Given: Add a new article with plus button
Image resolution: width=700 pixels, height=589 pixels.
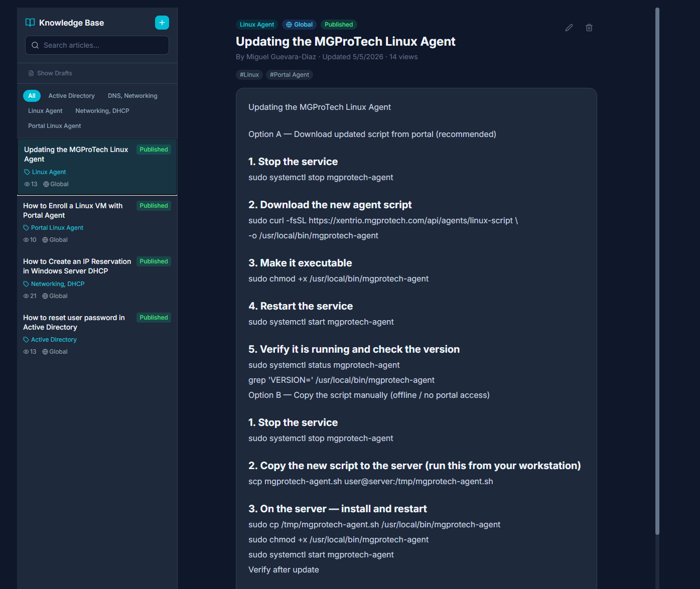Looking at the screenshot, I should click(x=162, y=23).
